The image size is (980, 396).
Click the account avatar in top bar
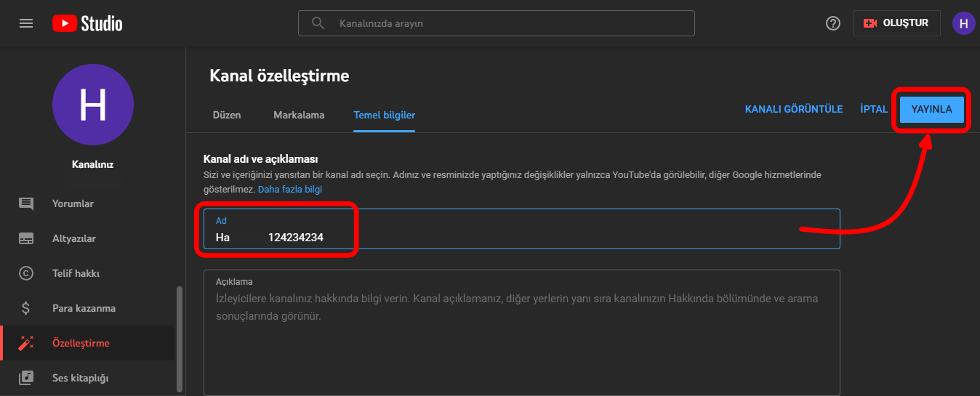[963, 23]
